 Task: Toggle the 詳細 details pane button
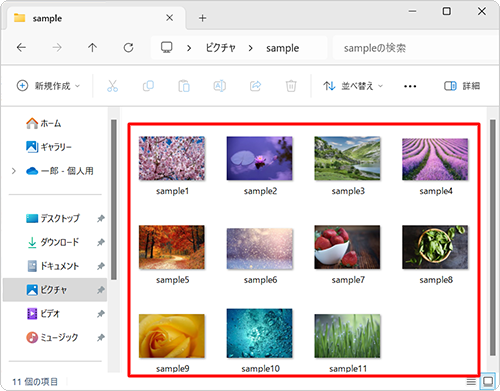(462, 86)
